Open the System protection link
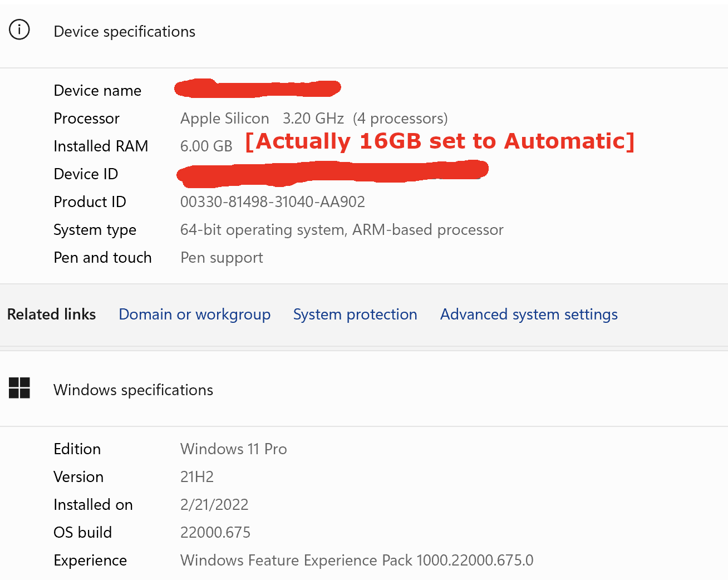Image resolution: width=728 pixels, height=580 pixels. pos(355,314)
